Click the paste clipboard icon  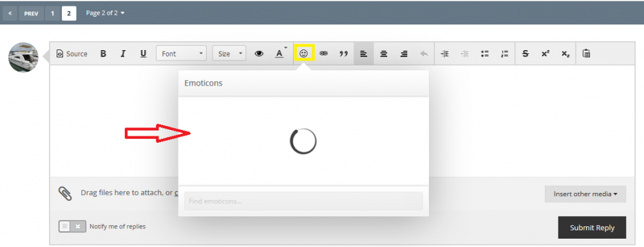coord(587,54)
